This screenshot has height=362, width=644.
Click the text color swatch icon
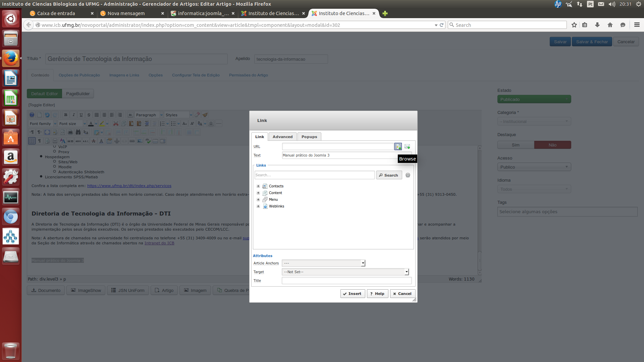pos(91,124)
